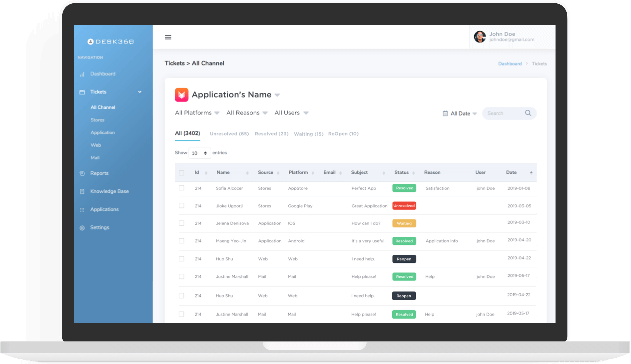The width and height of the screenshot is (631, 364).
Task: Open Mail submenu item in sidebar
Action: (95, 158)
